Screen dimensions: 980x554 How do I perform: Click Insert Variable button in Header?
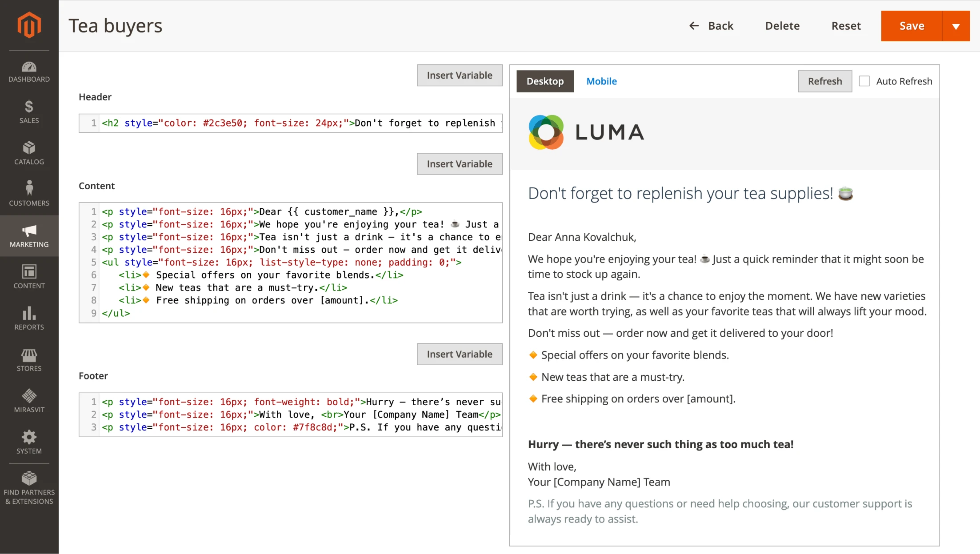(460, 75)
